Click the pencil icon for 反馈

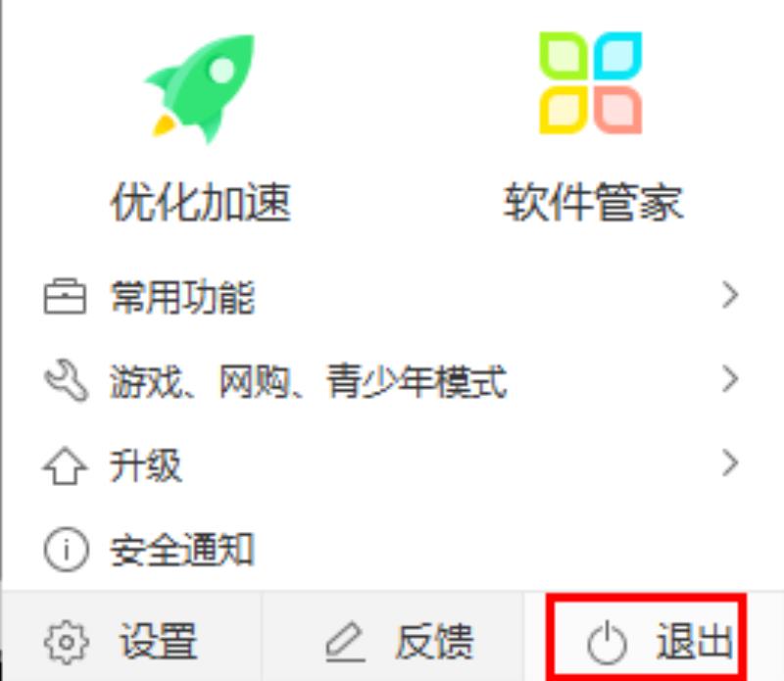point(345,642)
